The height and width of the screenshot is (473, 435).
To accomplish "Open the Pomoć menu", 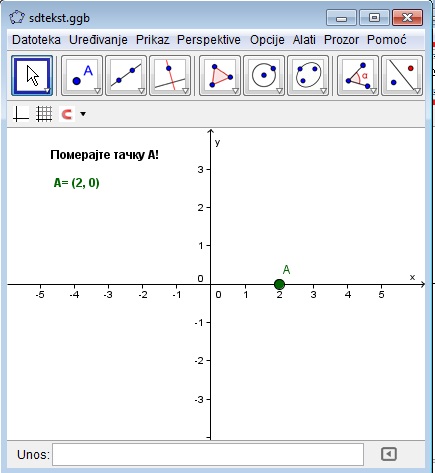I will point(386,40).
